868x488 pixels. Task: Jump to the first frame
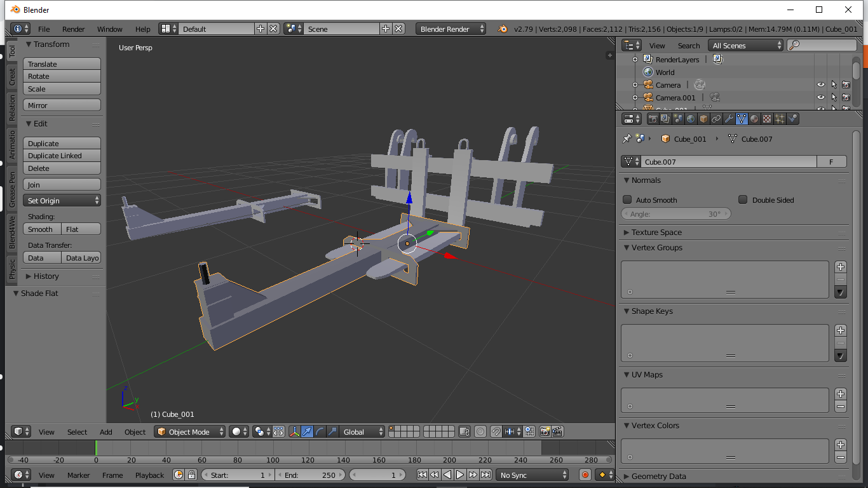[x=422, y=475]
